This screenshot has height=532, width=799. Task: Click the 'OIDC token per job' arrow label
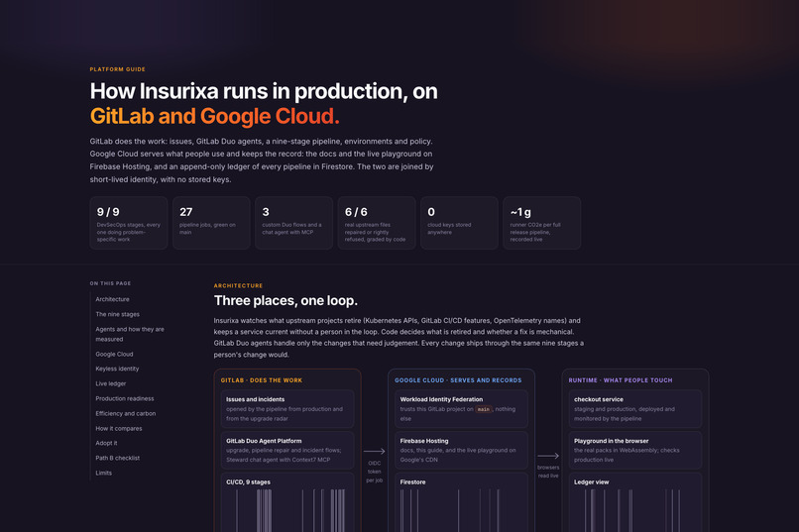tap(375, 472)
